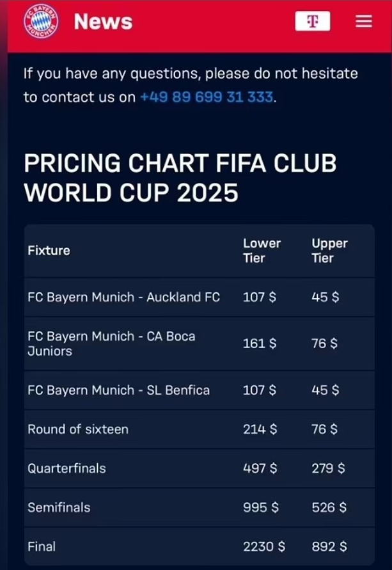Click the 2230 $ Final lower tier price
Image resolution: width=392 pixels, height=570 pixels.
(264, 546)
